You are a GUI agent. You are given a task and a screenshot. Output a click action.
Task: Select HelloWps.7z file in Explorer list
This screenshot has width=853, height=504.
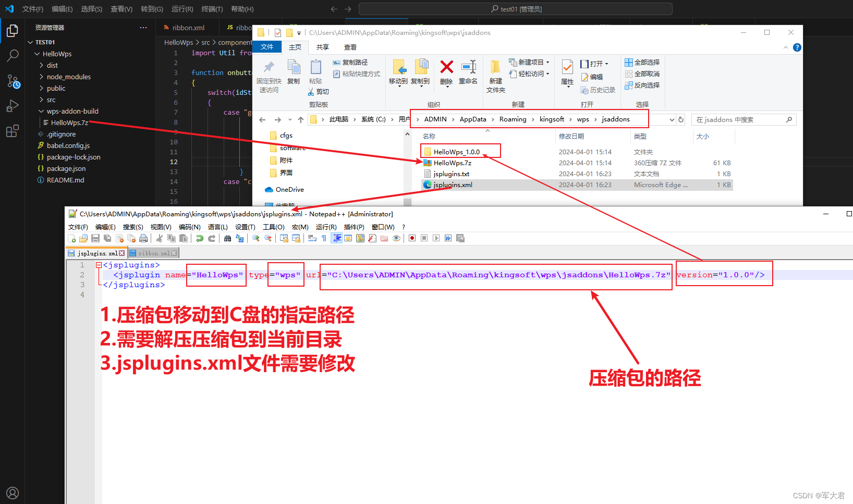[577, 163]
